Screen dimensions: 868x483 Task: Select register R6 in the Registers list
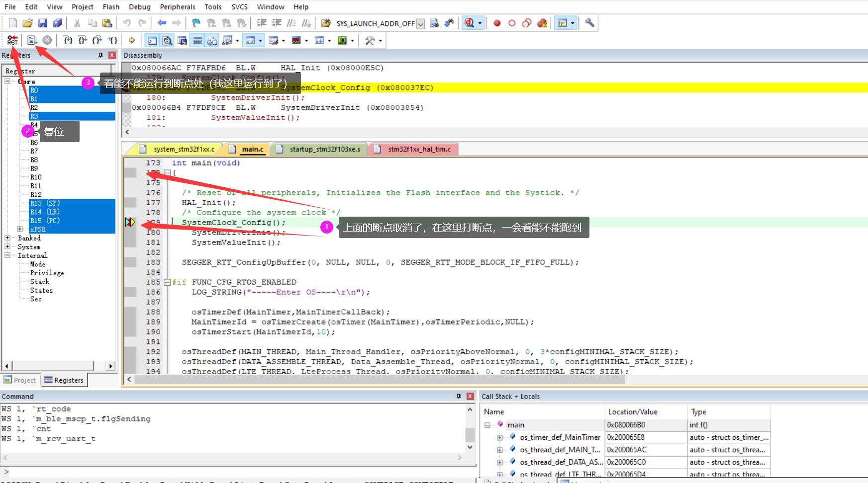[x=34, y=142]
